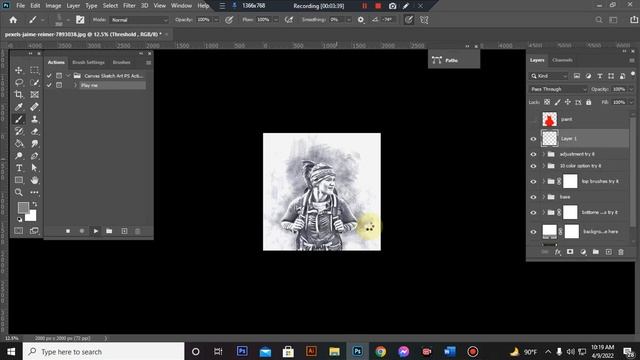
Task: Select the Zoom tool
Action: coord(19,192)
